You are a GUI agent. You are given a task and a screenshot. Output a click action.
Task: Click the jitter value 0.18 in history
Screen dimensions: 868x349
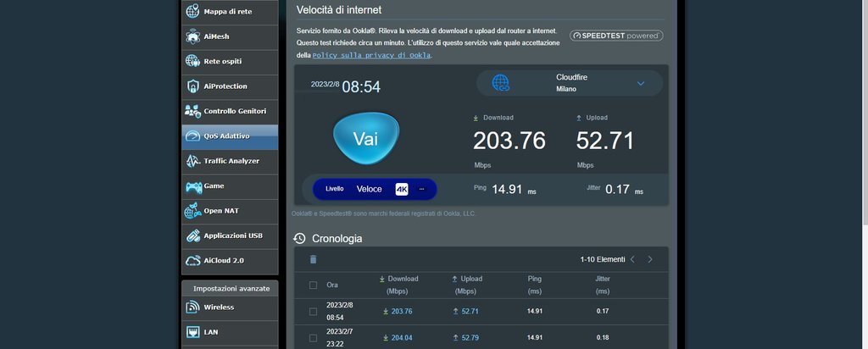point(603,338)
